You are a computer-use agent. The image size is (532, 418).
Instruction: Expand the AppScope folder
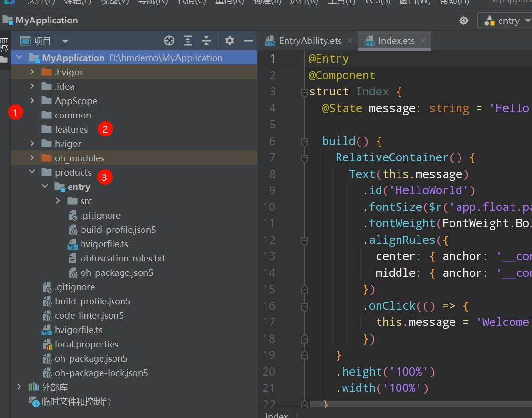32,101
